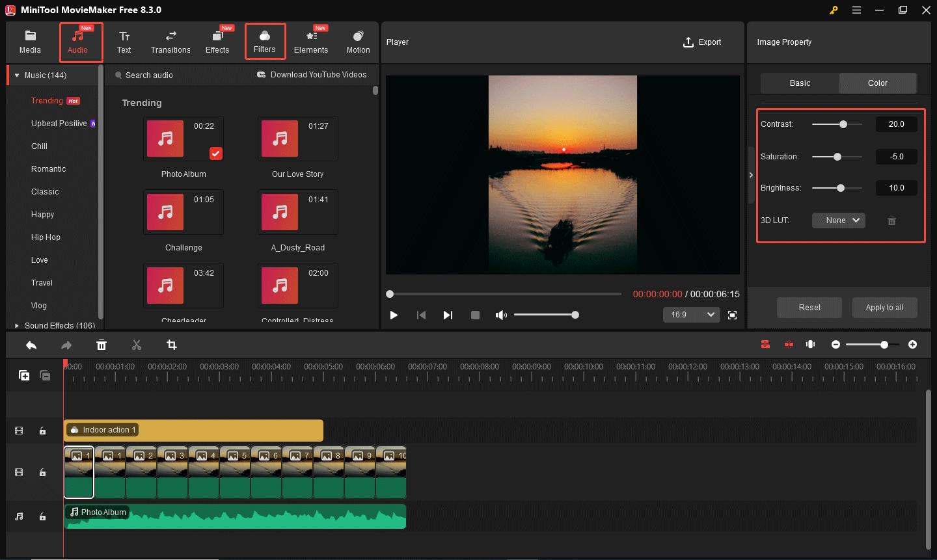Toggle lock on the filter track
The width and height of the screenshot is (937, 560).
42,431
